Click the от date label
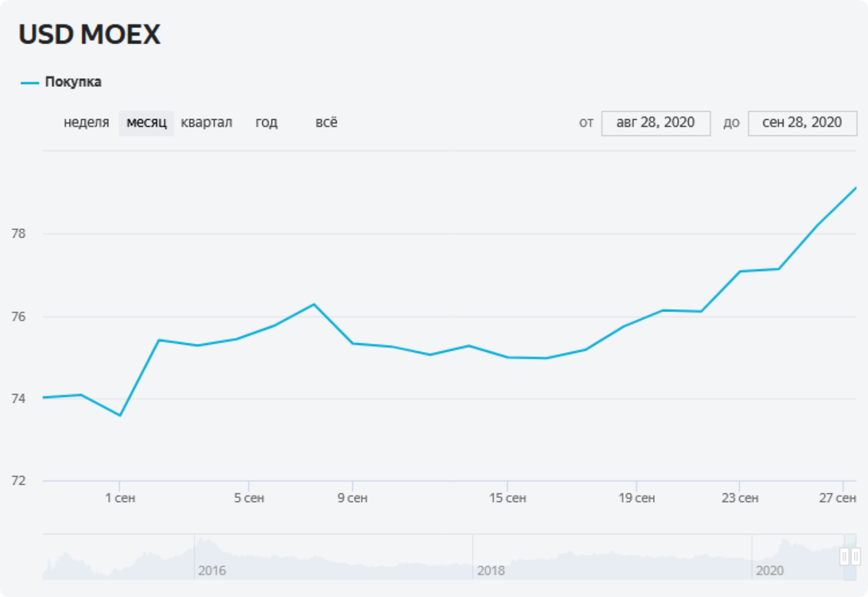Image resolution: width=868 pixels, height=597 pixels. 586,123
